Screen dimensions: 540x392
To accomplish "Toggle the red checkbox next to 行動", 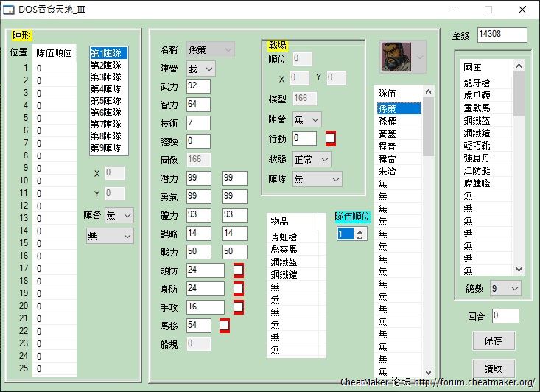I will point(331,138).
